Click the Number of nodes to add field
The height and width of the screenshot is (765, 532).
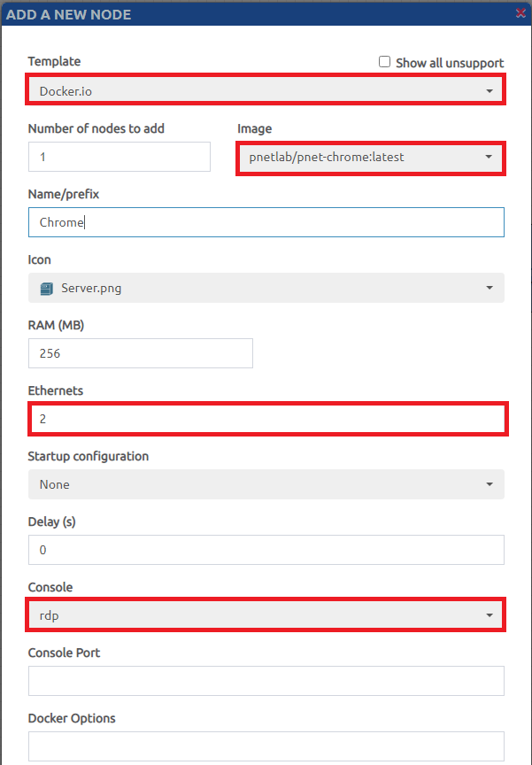point(119,157)
